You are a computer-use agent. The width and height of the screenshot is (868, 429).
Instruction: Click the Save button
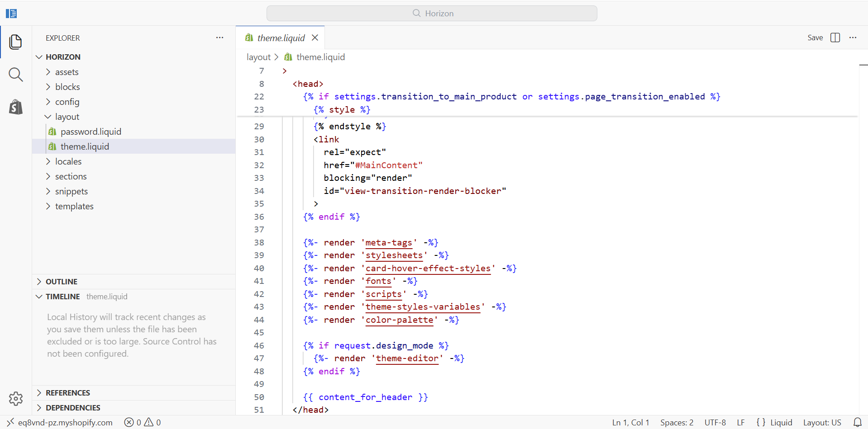815,38
